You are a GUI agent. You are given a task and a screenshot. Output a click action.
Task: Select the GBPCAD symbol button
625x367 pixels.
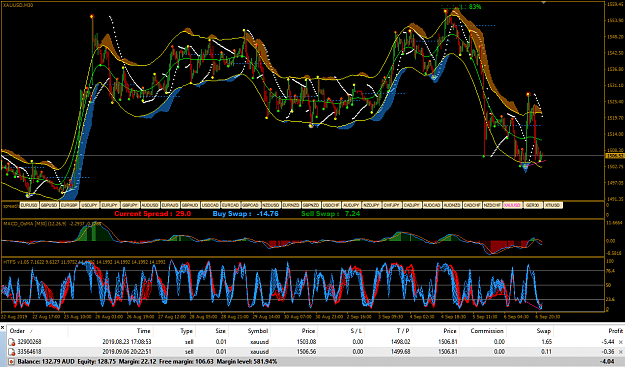(x=251, y=205)
